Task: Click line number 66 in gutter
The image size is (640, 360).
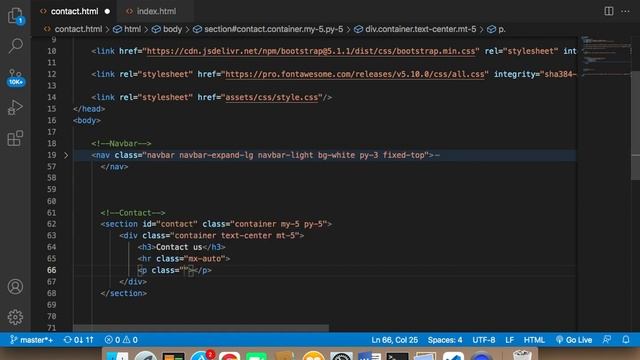Action: tap(51, 270)
